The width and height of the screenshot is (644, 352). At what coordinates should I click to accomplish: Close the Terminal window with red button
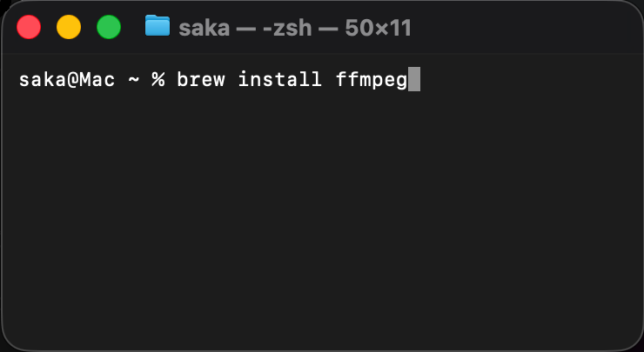point(30,27)
